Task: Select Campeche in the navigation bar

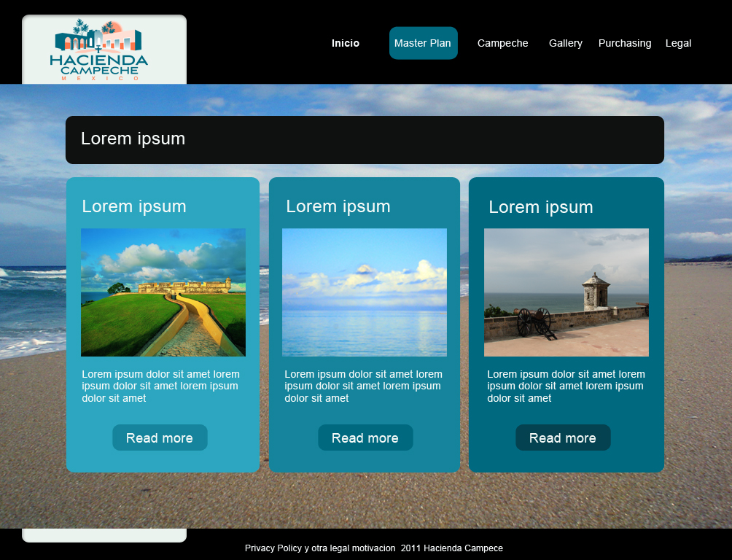Action: click(x=502, y=43)
